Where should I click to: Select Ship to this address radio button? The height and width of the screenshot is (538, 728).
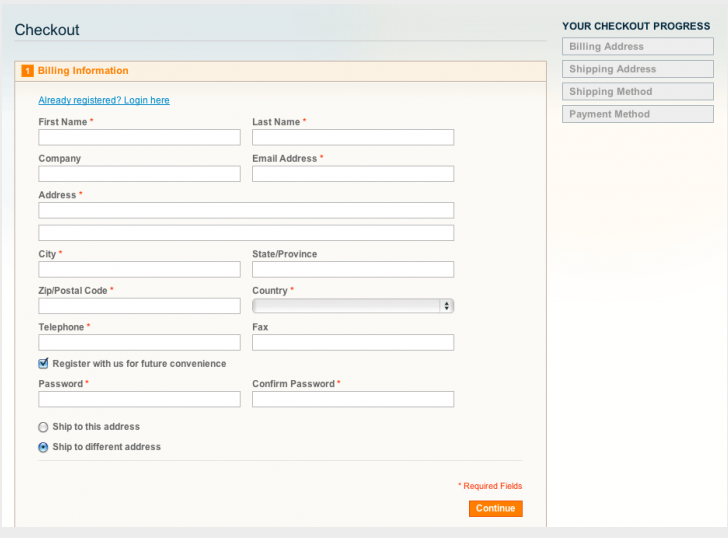click(43, 427)
